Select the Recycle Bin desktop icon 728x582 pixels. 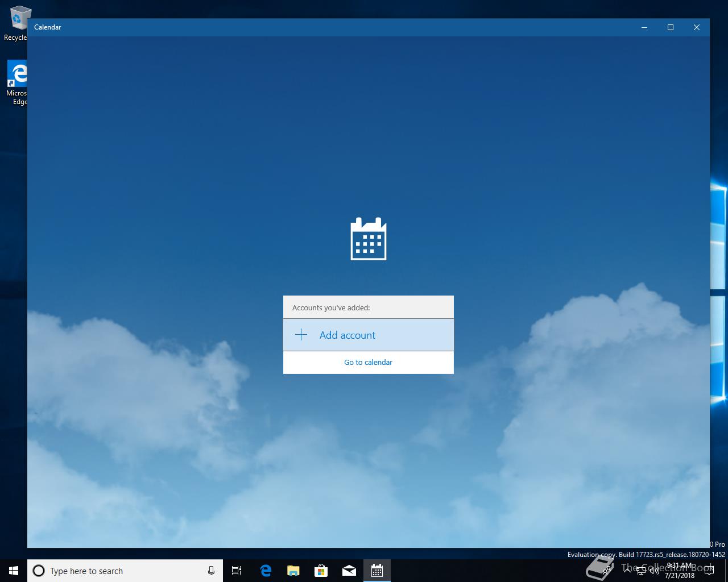pyautogui.click(x=17, y=24)
